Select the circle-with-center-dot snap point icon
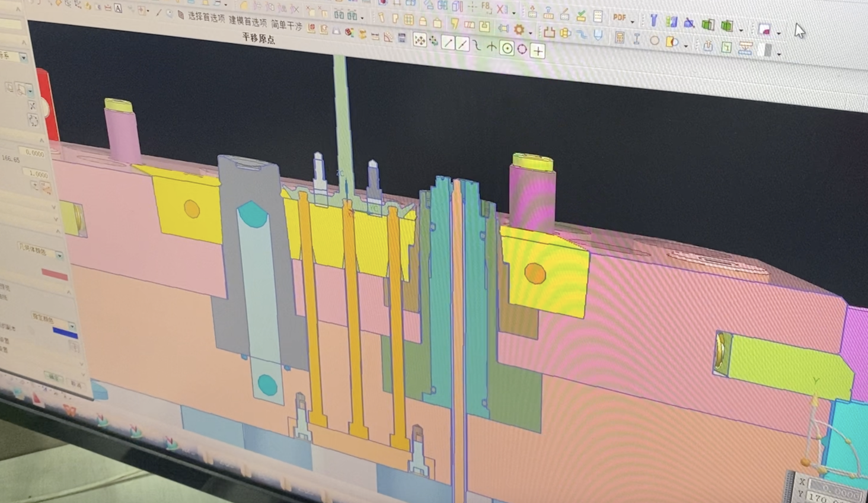868x503 pixels. (x=507, y=49)
